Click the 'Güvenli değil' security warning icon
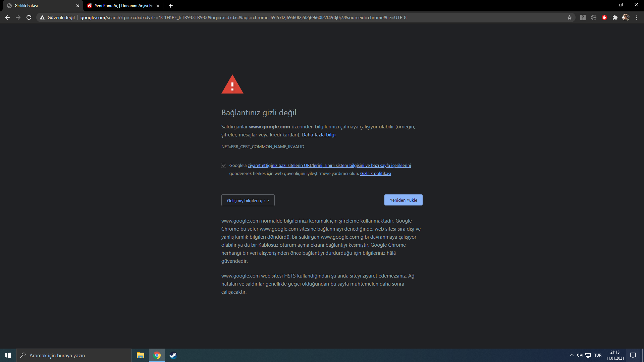 pos(43,17)
